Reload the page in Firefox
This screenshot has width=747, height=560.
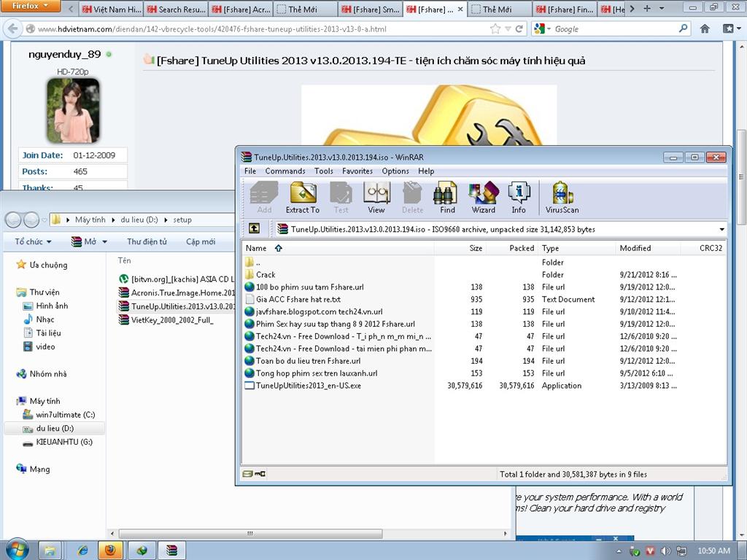click(519, 29)
